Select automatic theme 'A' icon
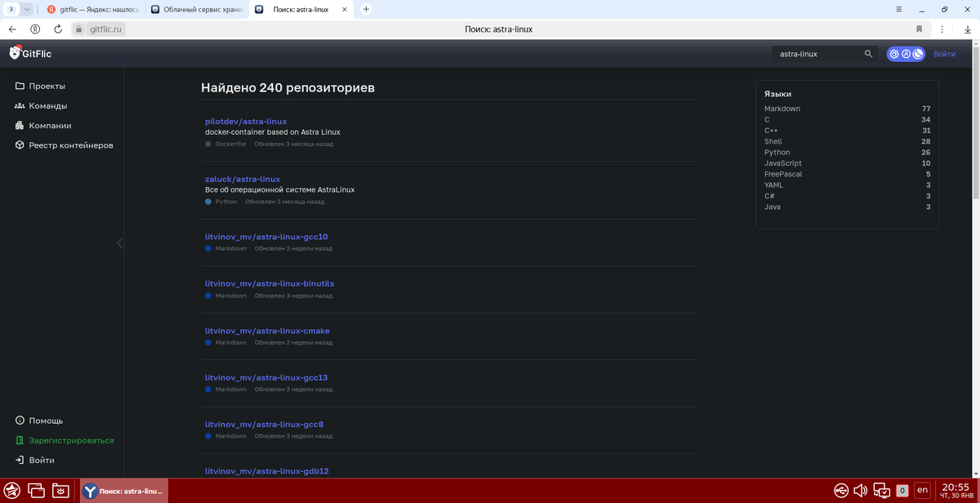Screen dimensions: 980x503 pyautogui.click(x=906, y=54)
